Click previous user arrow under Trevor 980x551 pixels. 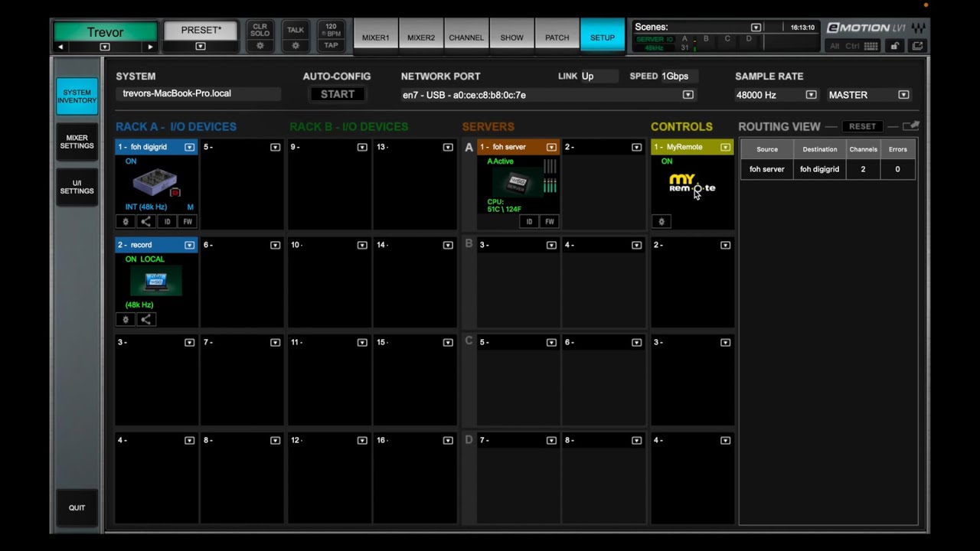pos(61,47)
